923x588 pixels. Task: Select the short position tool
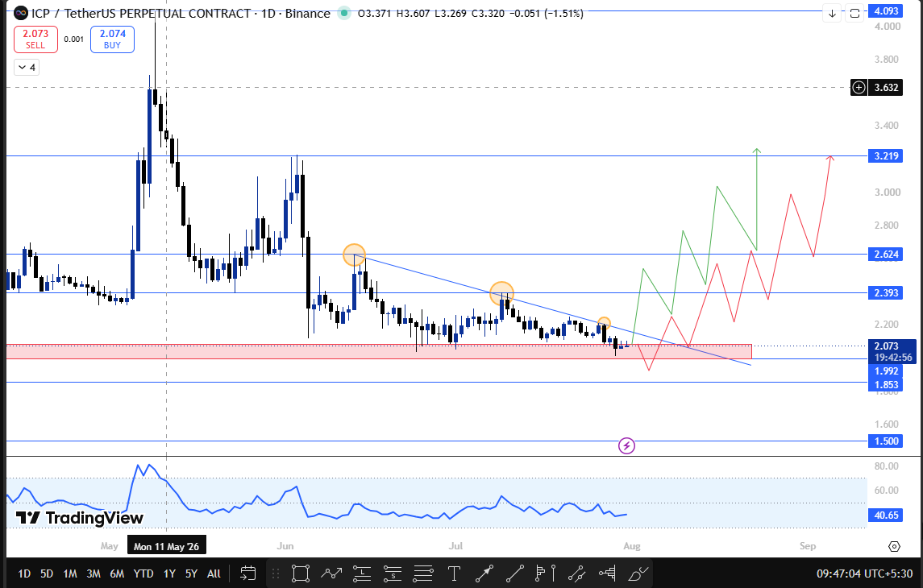pyautogui.click(x=393, y=574)
